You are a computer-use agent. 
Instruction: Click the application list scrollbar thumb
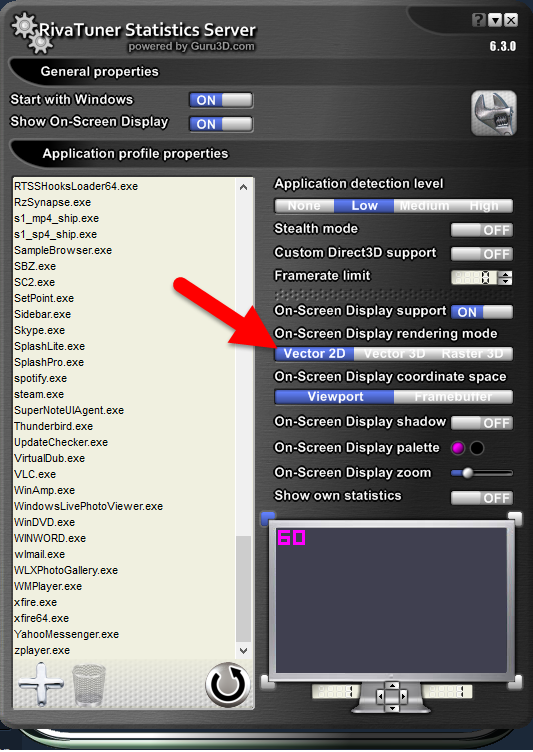tap(244, 588)
